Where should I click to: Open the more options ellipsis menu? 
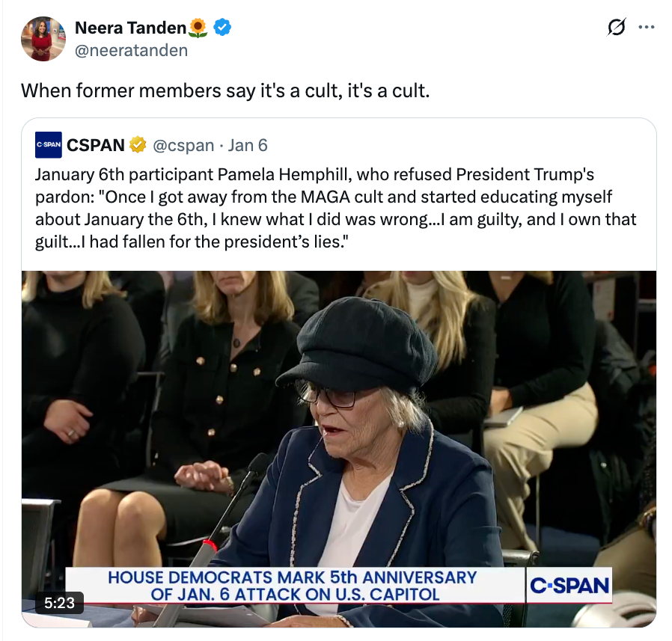pyautogui.click(x=647, y=27)
